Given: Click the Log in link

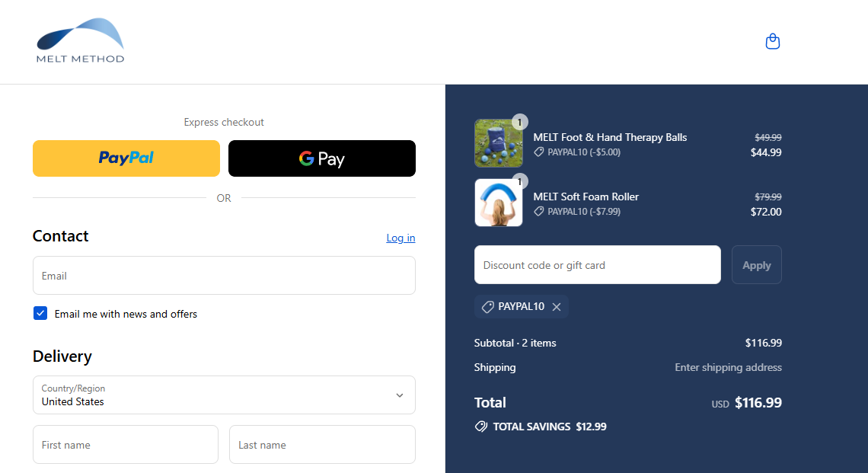Looking at the screenshot, I should [400, 238].
